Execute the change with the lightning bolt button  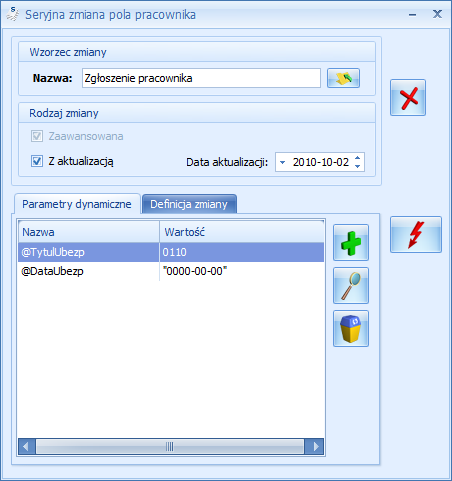pyautogui.click(x=416, y=234)
